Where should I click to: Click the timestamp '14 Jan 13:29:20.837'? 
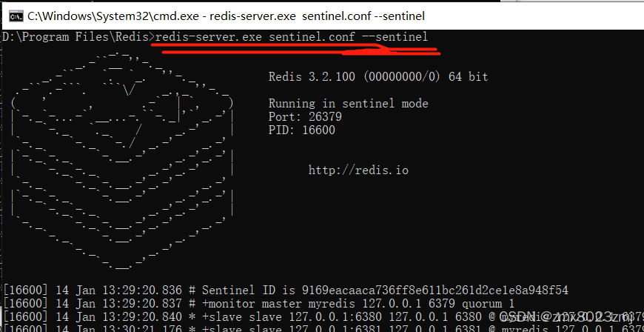tap(118, 304)
